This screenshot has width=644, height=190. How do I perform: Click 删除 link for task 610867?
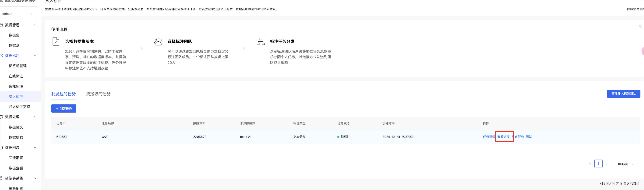[x=529, y=137]
